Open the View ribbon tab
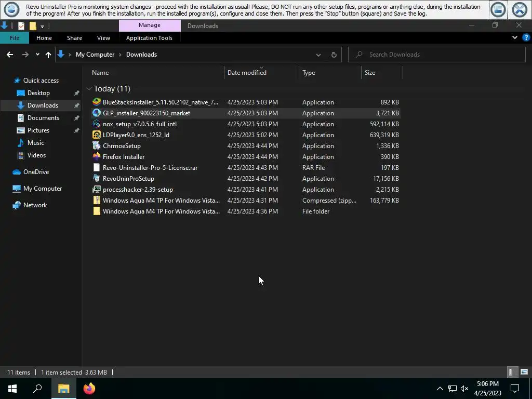This screenshot has height=399, width=532. click(103, 37)
